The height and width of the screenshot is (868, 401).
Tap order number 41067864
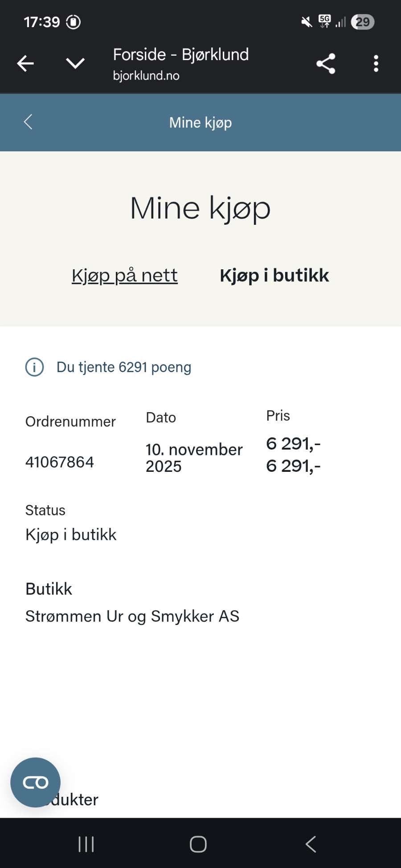[60, 462]
